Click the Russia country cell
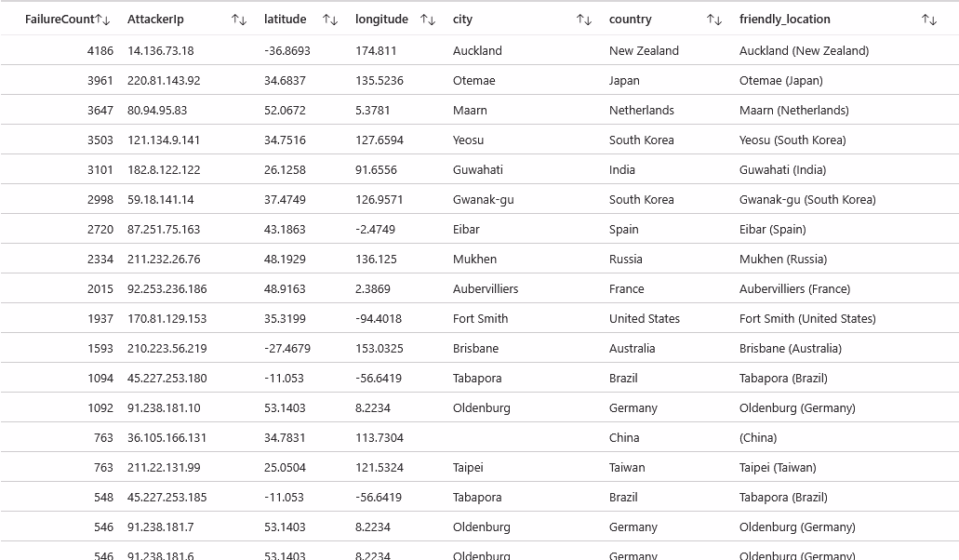The height and width of the screenshot is (560, 959). (626, 260)
